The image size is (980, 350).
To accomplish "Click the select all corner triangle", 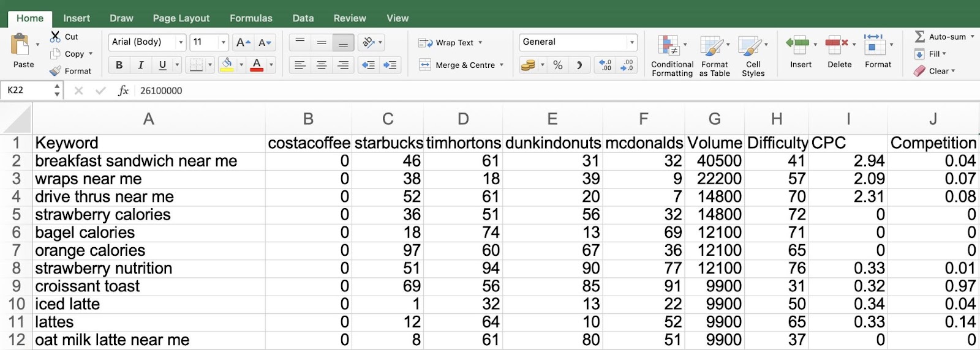I will (17, 119).
